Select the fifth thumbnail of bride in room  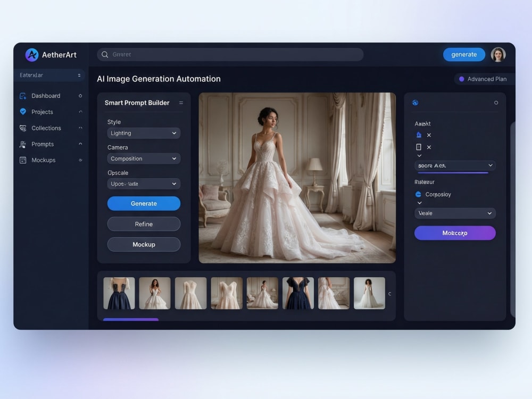pos(262,293)
